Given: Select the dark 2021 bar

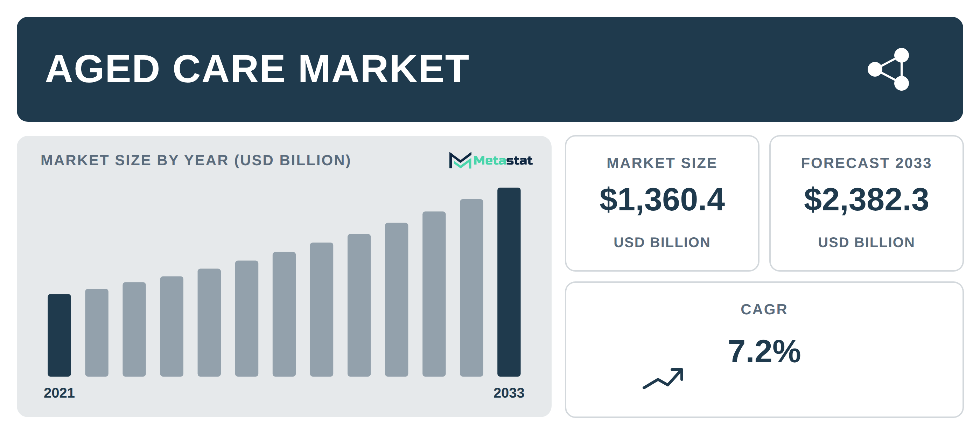Looking at the screenshot, I should coord(59,335).
